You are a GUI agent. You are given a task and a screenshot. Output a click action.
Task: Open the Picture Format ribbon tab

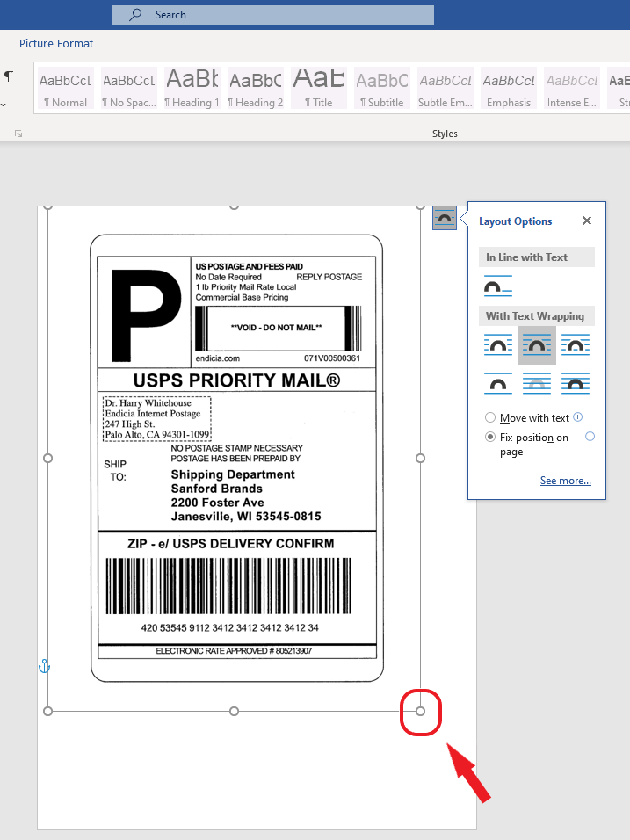[x=56, y=43]
